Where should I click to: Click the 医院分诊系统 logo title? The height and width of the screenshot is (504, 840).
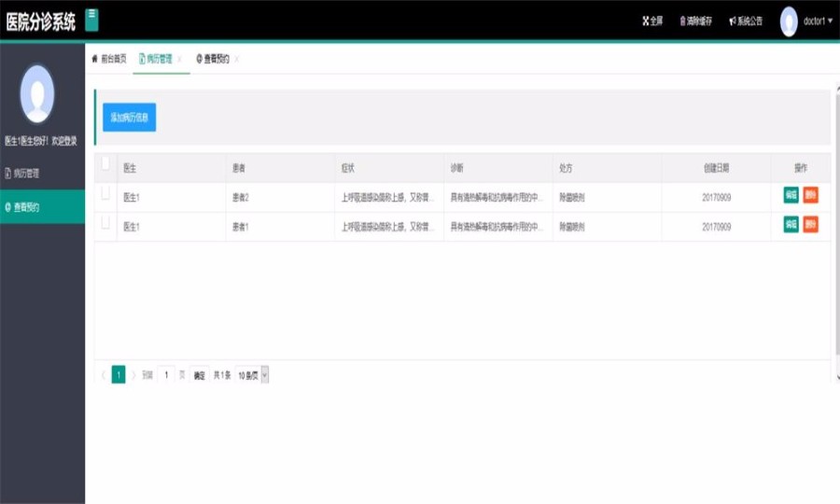pos(41,21)
